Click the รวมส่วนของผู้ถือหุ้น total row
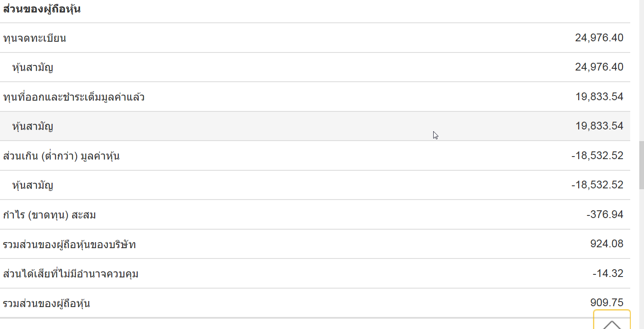This screenshot has width=644, height=329. (x=315, y=303)
